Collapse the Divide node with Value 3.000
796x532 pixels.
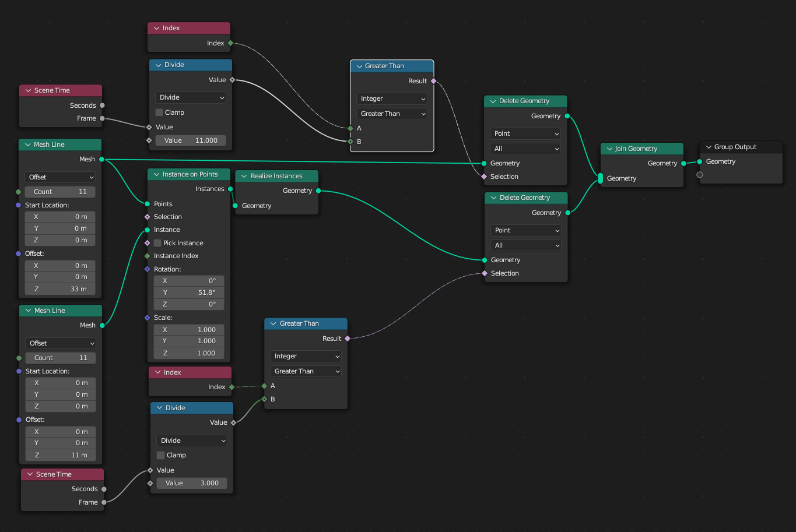pyautogui.click(x=159, y=408)
